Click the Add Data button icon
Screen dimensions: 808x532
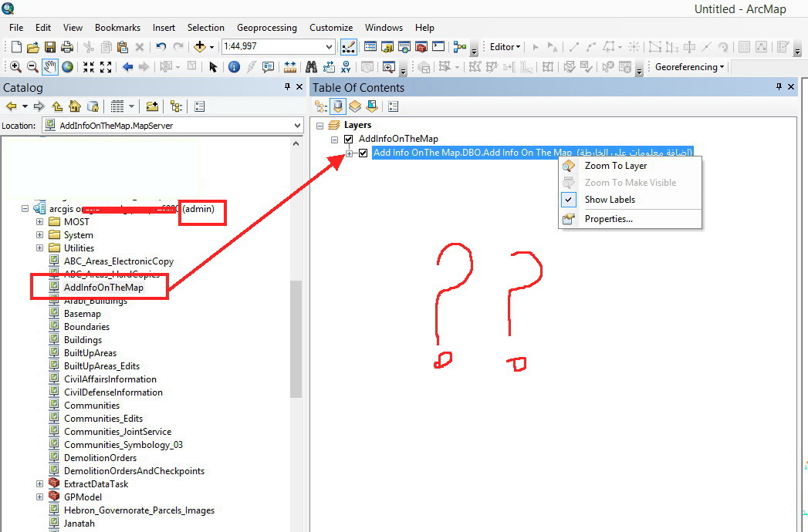200,47
